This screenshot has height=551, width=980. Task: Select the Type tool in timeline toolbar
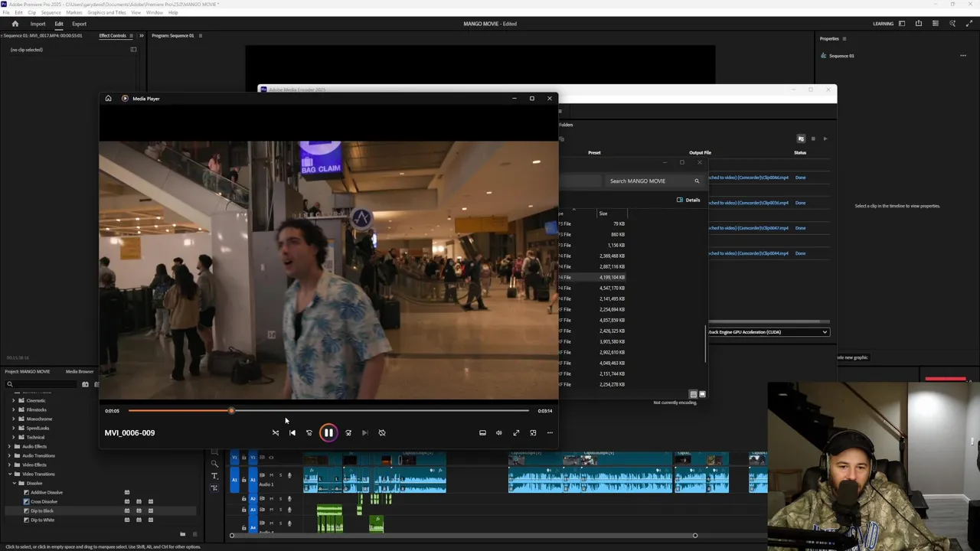click(x=214, y=476)
